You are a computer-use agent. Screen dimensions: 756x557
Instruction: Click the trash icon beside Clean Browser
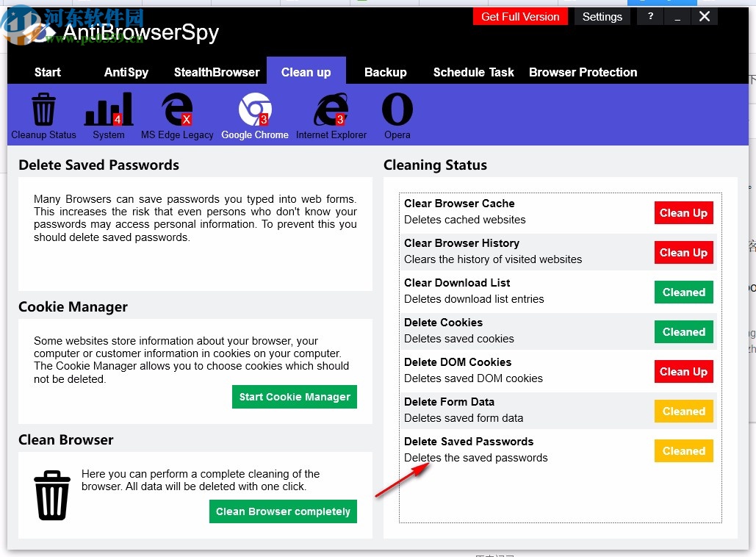51,495
